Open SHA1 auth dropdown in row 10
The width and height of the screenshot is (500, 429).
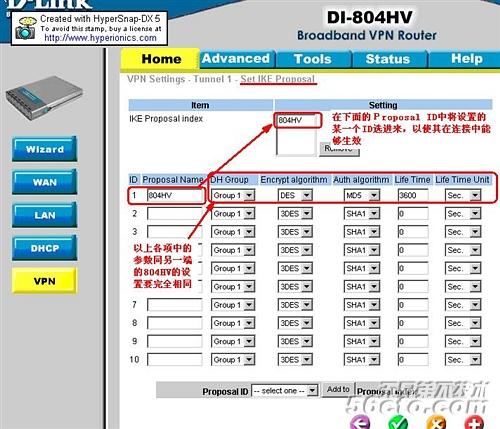(x=361, y=360)
